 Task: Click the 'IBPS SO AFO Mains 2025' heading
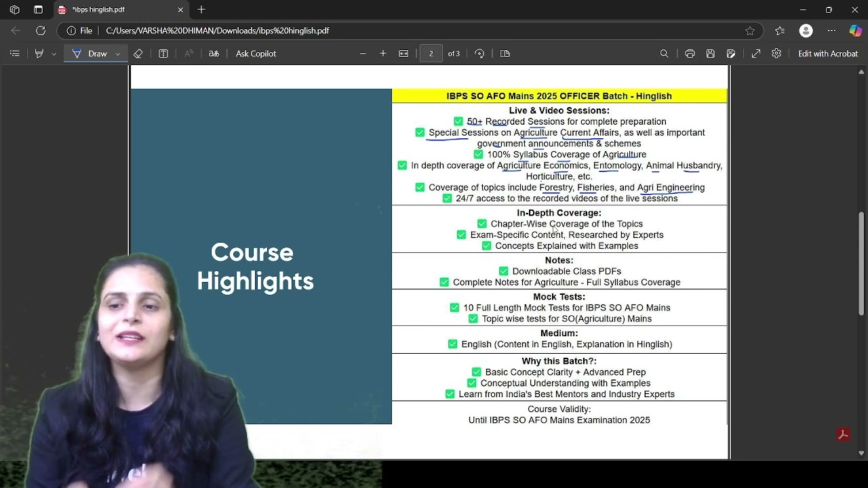pyautogui.click(x=559, y=96)
